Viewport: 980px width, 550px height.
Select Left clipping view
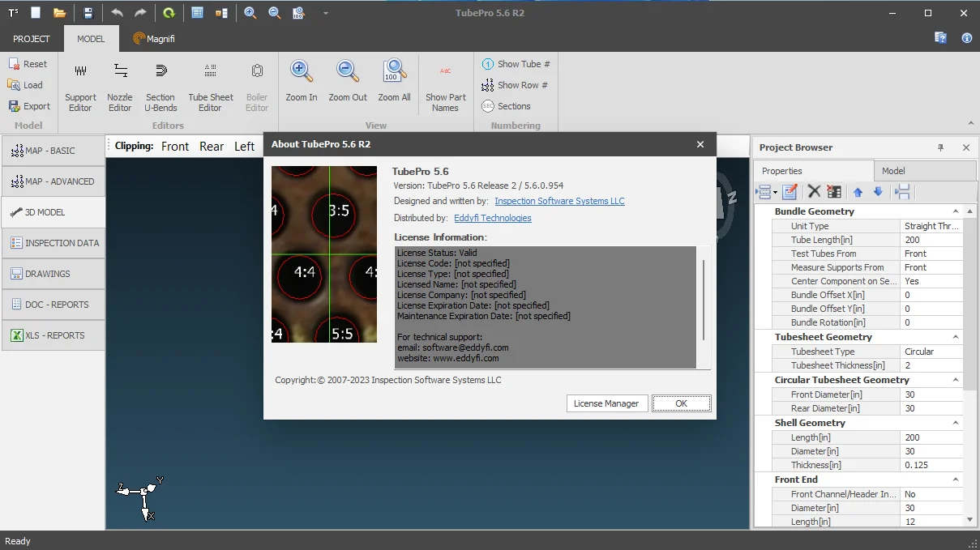tap(245, 147)
